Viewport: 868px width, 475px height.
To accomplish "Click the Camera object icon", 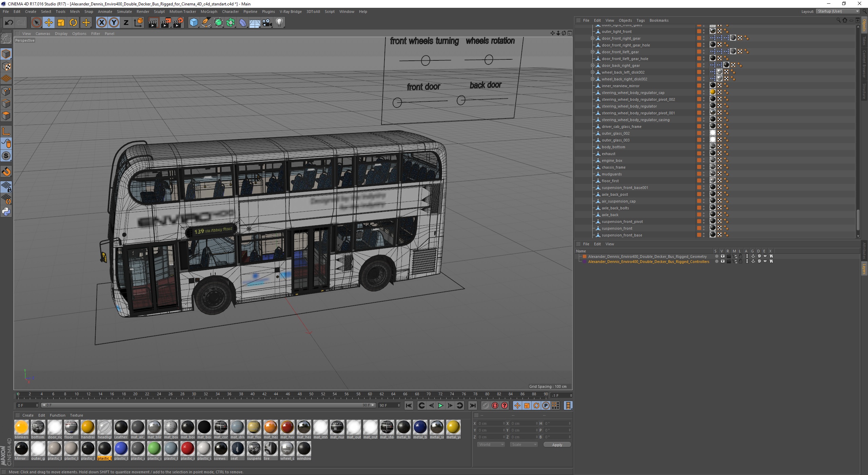I will tap(267, 22).
